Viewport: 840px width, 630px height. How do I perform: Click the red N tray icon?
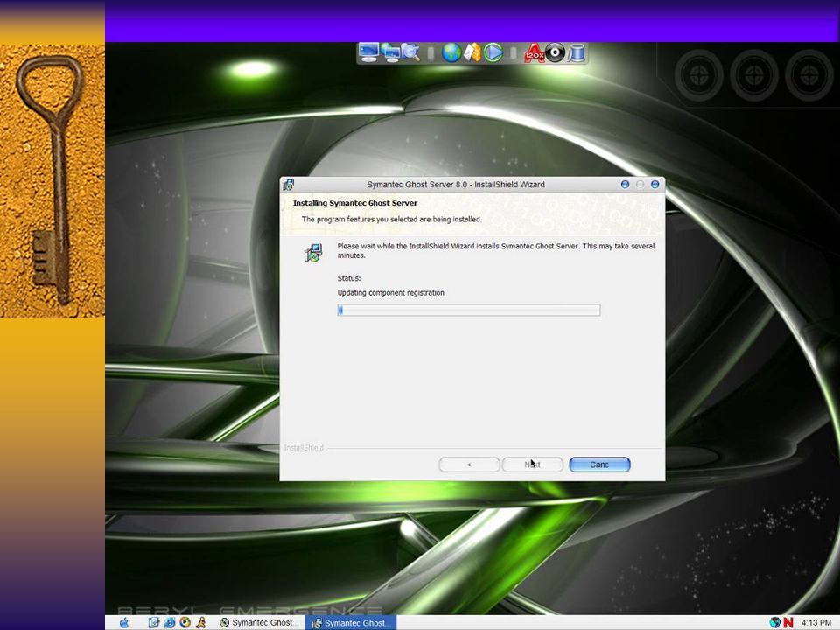(x=788, y=622)
